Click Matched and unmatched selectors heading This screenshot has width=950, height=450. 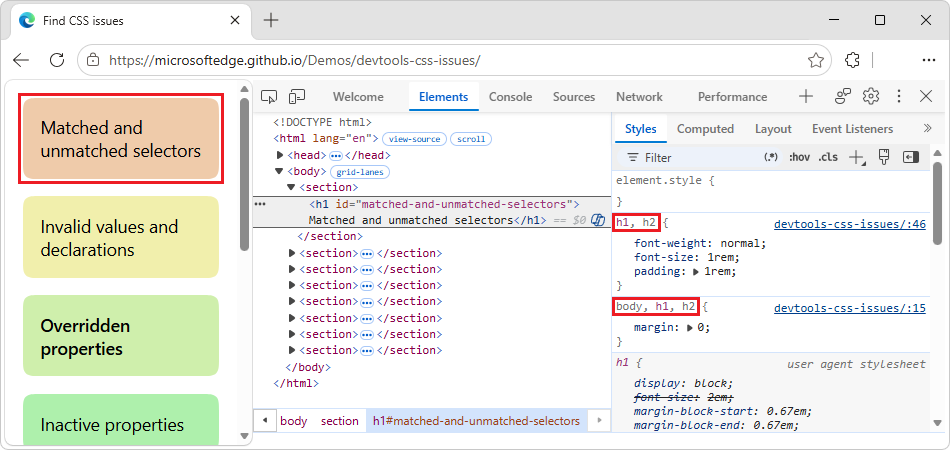click(x=121, y=139)
